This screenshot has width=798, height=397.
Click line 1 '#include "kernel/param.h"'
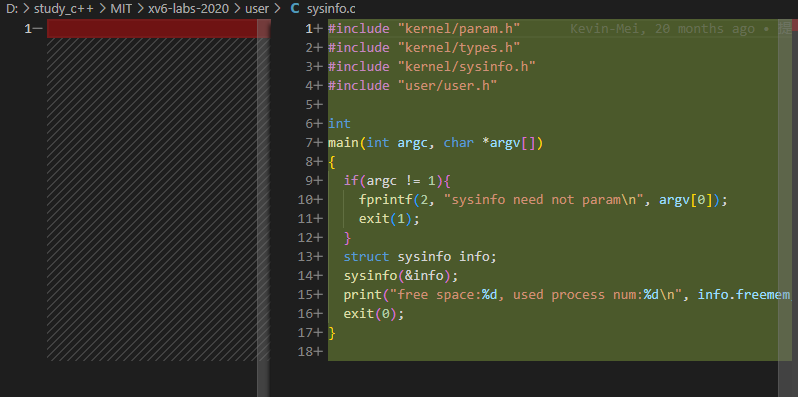point(424,29)
